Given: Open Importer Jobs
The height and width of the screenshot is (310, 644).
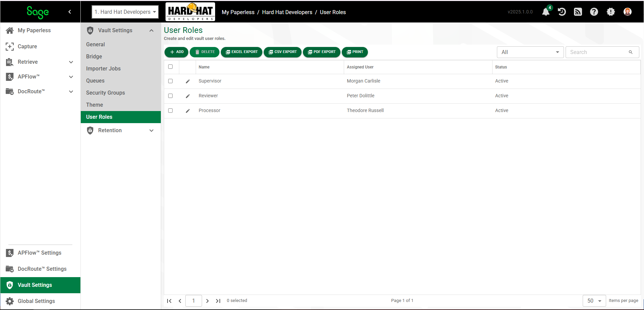Looking at the screenshot, I should (121, 68).
